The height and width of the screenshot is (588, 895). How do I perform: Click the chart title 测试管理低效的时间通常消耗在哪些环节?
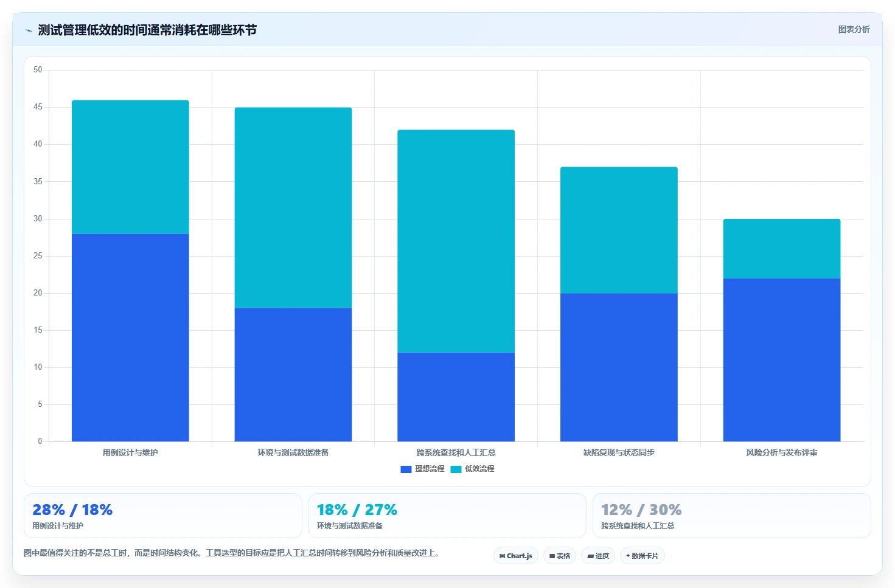tap(147, 30)
